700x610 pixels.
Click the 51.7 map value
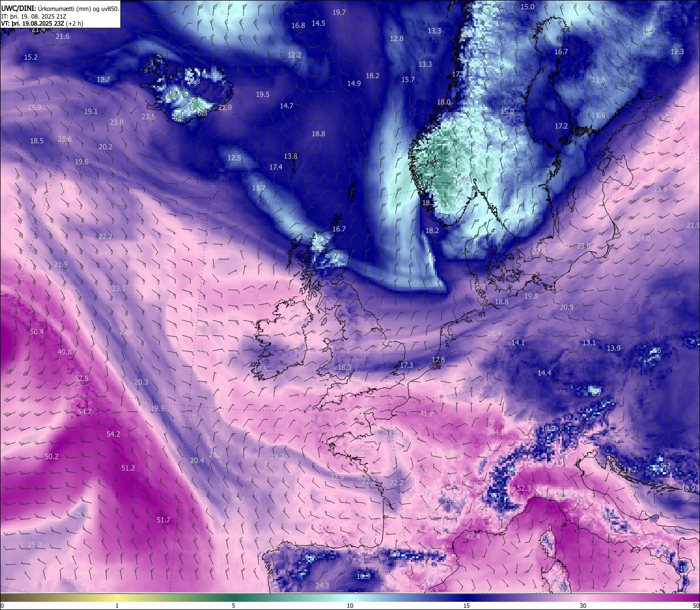tap(164, 520)
